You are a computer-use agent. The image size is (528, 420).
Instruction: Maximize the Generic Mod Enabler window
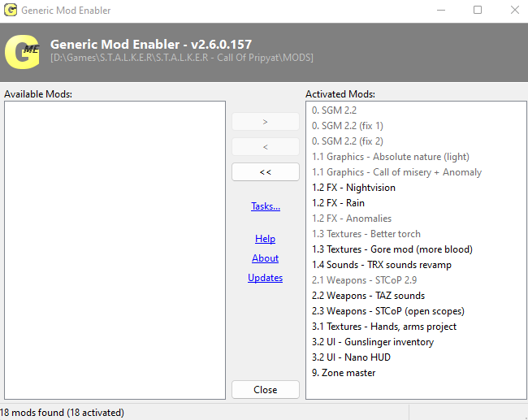click(478, 10)
